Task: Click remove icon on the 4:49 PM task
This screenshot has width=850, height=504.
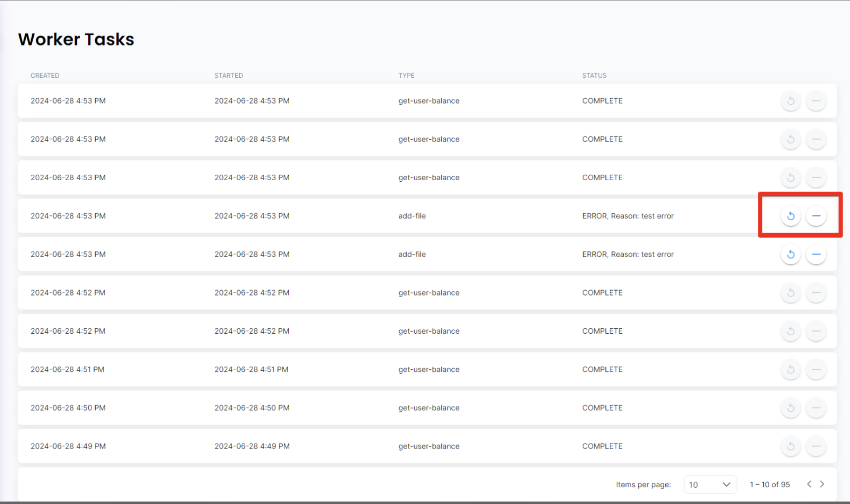Action: (x=816, y=446)
